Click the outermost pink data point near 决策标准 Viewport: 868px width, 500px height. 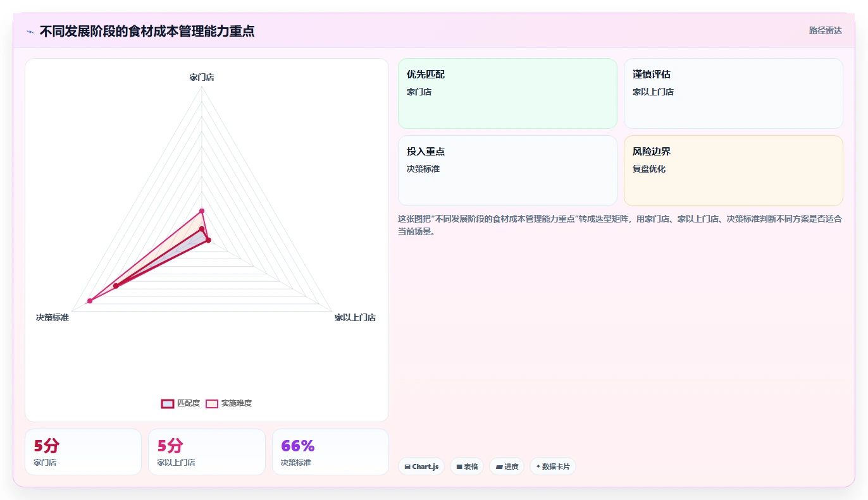coord(90,301)
